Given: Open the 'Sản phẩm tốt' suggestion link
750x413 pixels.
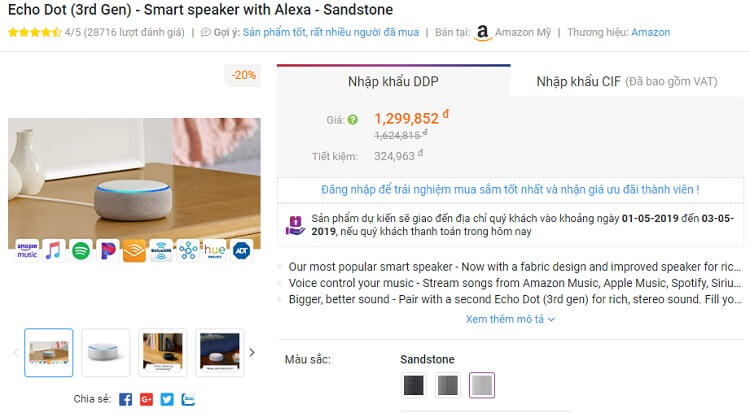Looking at the screenshot, I should [x=331, y=33].
